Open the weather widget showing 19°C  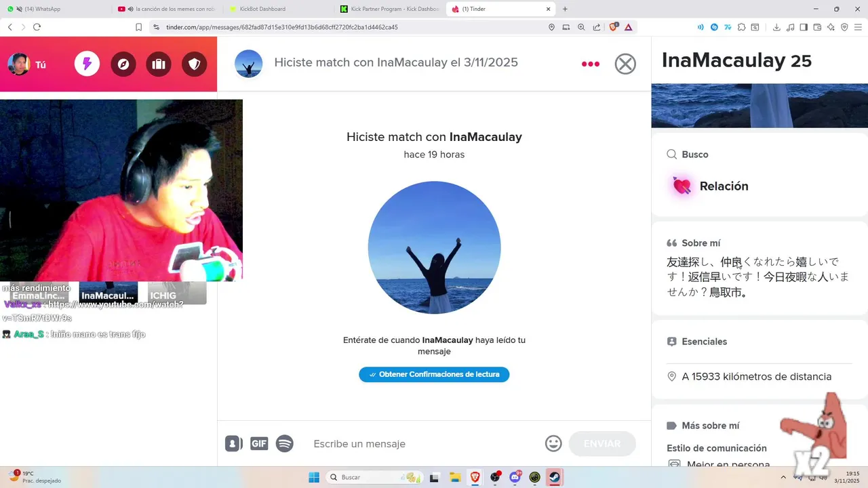point(35,477)
